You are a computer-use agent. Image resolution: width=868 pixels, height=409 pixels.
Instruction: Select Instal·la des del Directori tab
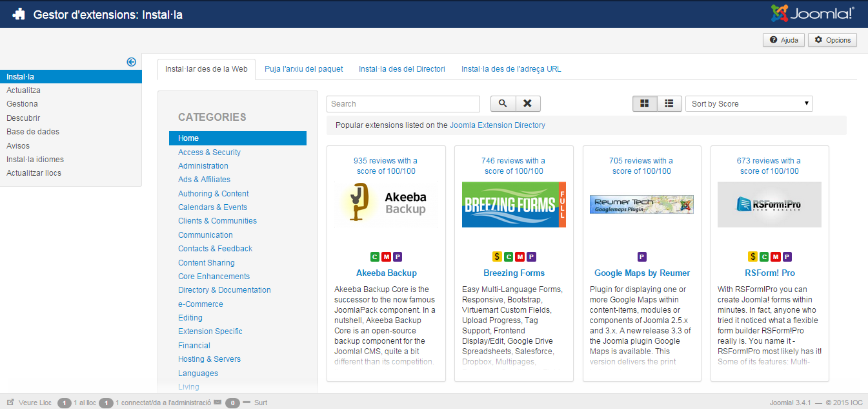click(x=401, y=69)
